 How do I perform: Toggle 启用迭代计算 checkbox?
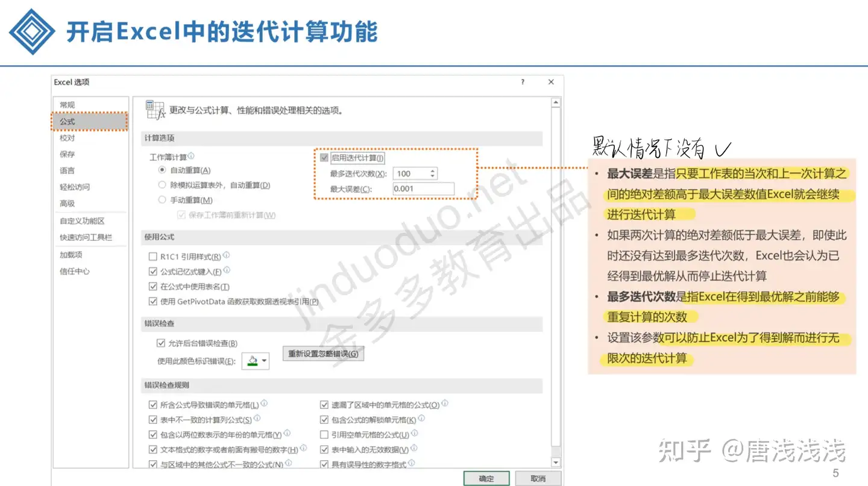tap(324, 158)
